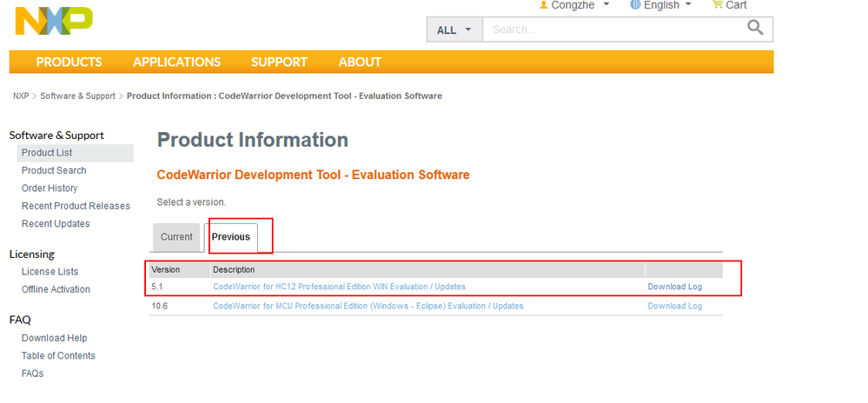Click Software & Support breadcrumb link
This screenshot has height=403, width=868.
click(77, 96)
